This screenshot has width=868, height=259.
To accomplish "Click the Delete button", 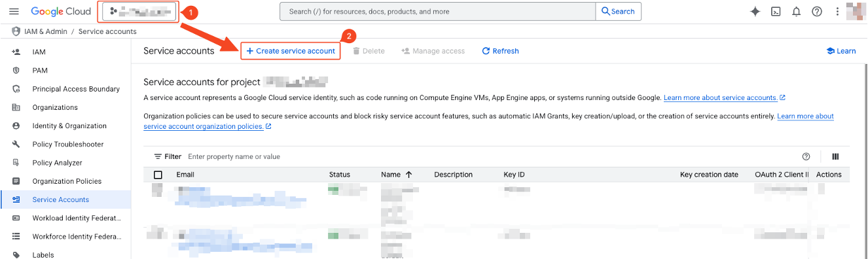I will [x=369, y=51].
